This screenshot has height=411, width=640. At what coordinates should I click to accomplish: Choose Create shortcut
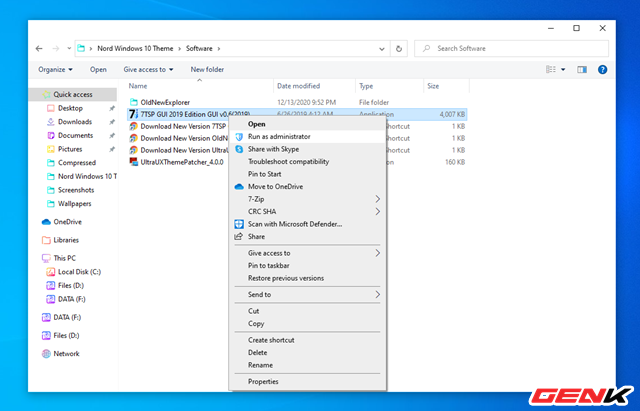pyautogui.click(x=271, y=340)
